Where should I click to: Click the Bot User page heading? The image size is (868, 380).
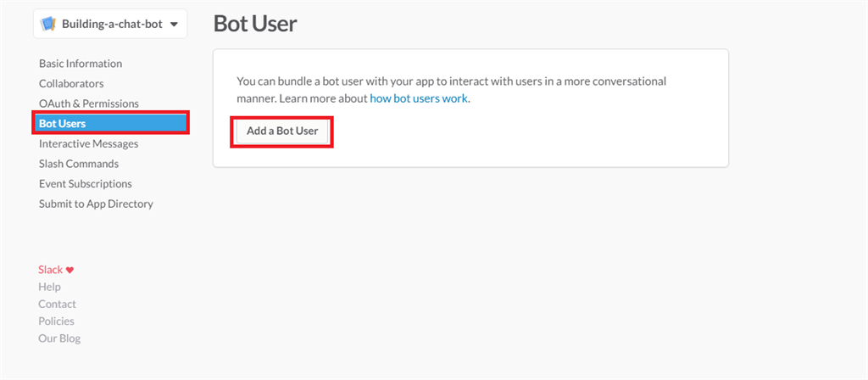[x=255, y=23]
